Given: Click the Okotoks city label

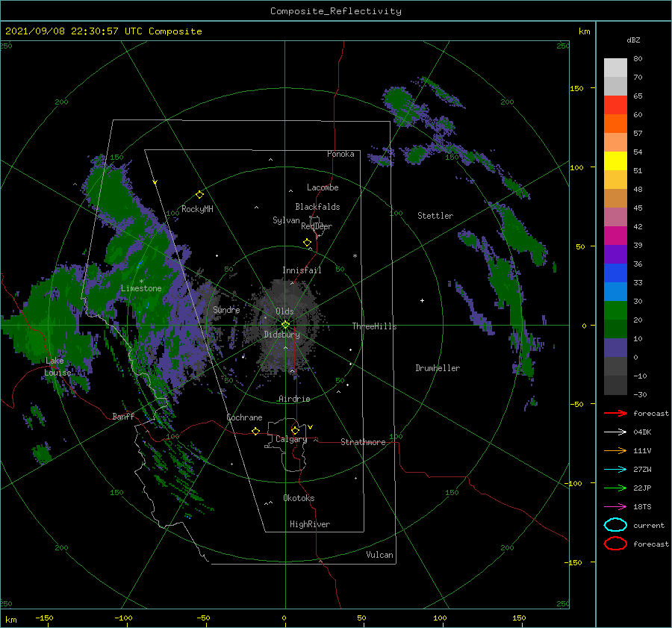Looking at the screenshot, I should coord(299,498).
